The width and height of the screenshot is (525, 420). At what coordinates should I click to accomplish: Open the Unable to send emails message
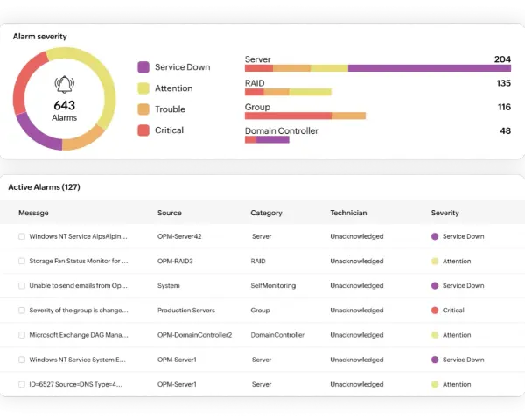coord(79,286)
